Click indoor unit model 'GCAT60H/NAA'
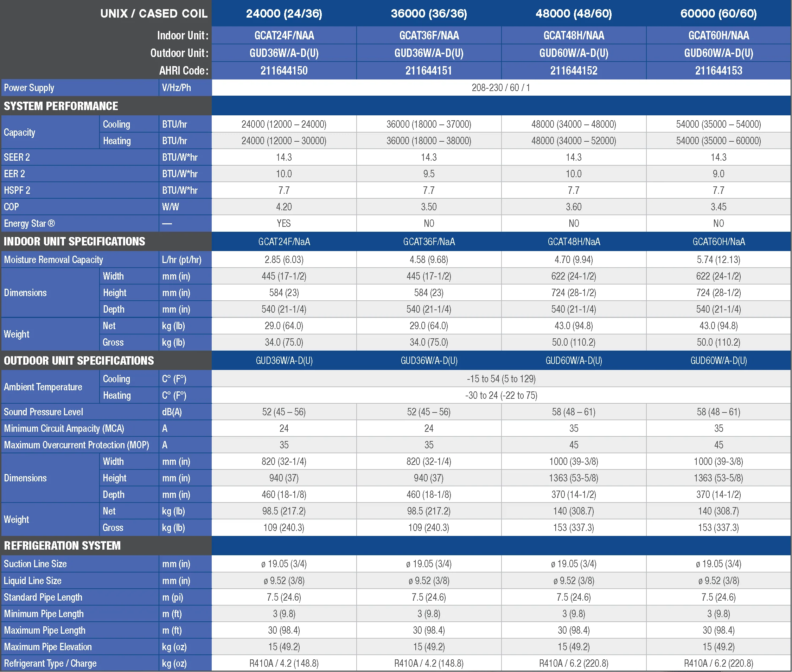 coord(718,36)
